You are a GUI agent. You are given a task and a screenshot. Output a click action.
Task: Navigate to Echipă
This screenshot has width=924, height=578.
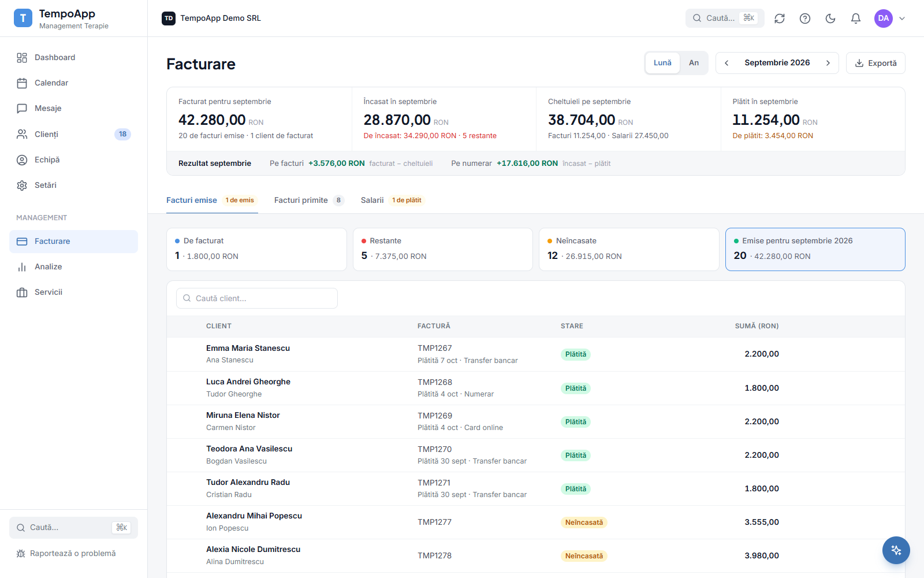(x=73, y=160)
